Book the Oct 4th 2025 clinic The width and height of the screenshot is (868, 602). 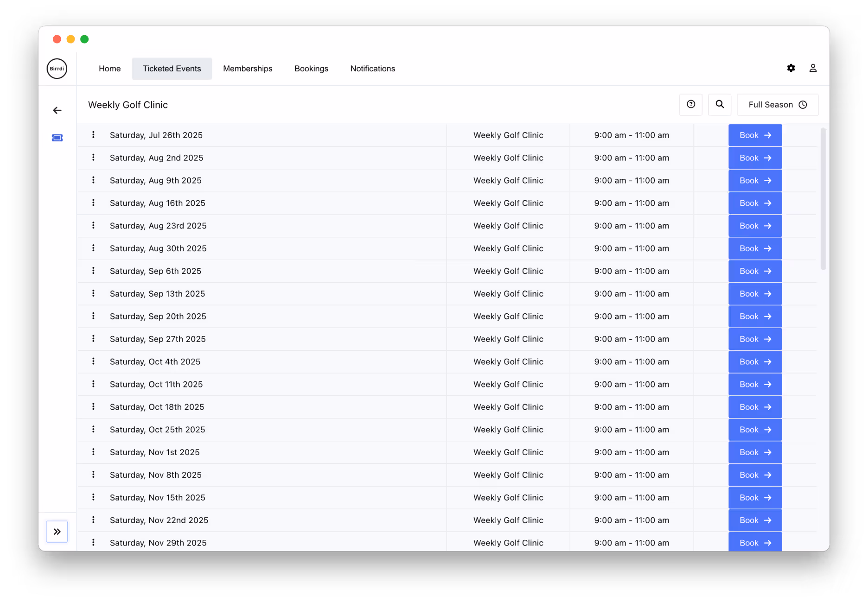(x=755, y=362)
